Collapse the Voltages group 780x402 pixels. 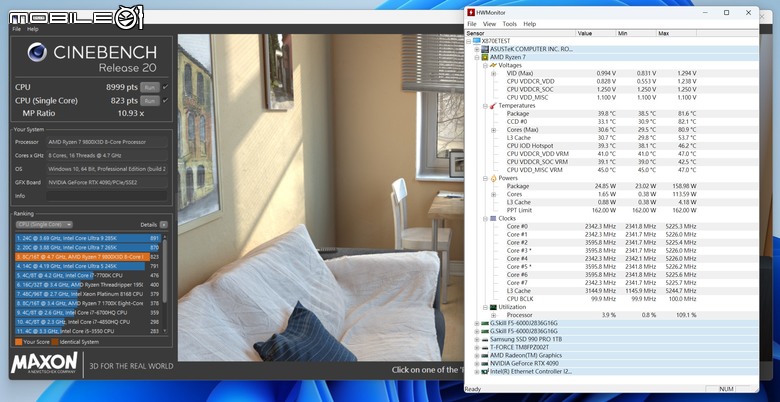pyautogui.click(x=485, y=65)
